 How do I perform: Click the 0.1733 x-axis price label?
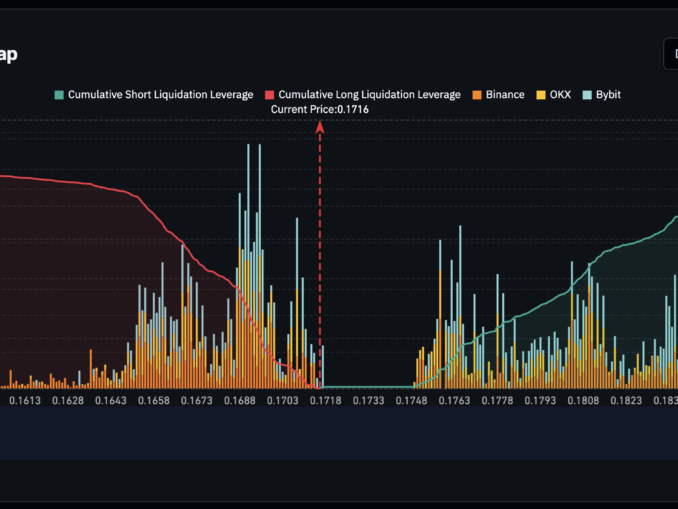coord(369,401)
